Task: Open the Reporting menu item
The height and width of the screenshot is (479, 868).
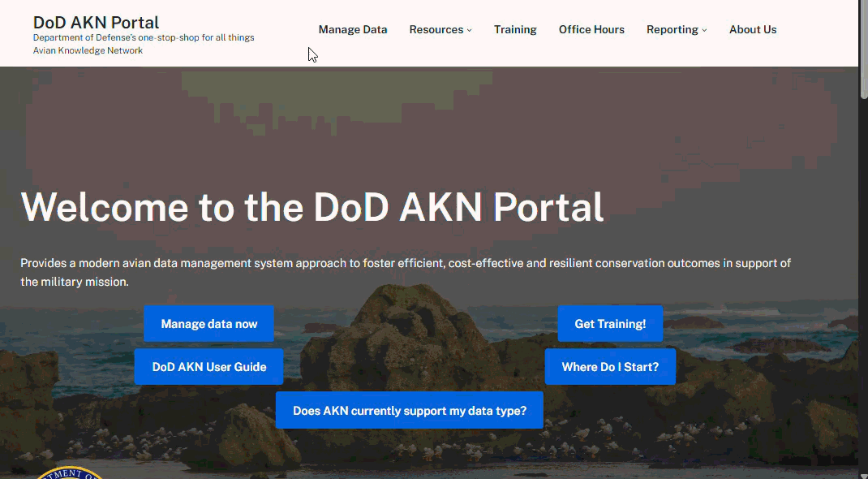Action: coord(672,30)
